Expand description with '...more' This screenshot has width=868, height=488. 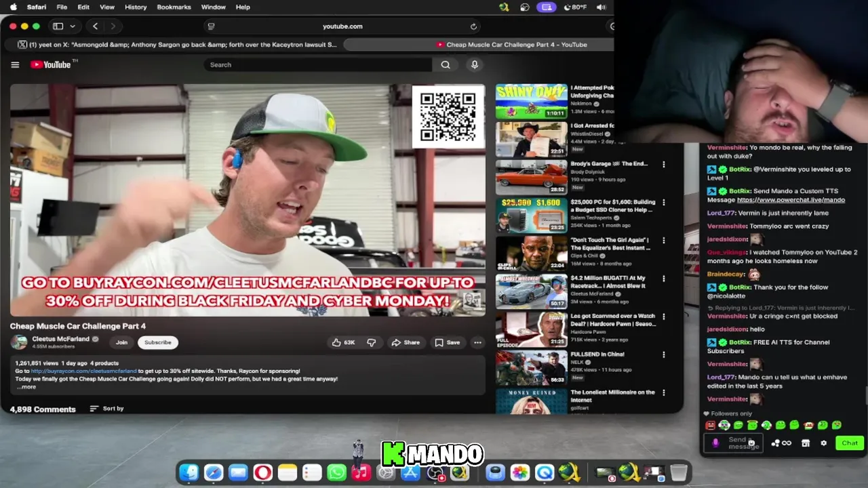[x=26, y=386]
